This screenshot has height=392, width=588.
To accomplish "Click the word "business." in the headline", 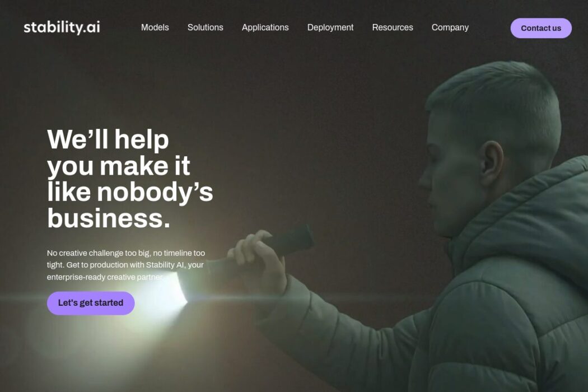I will point(109,218).
